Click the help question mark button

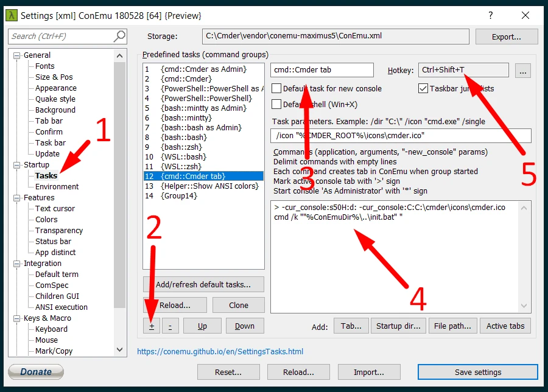click(491, 15)
